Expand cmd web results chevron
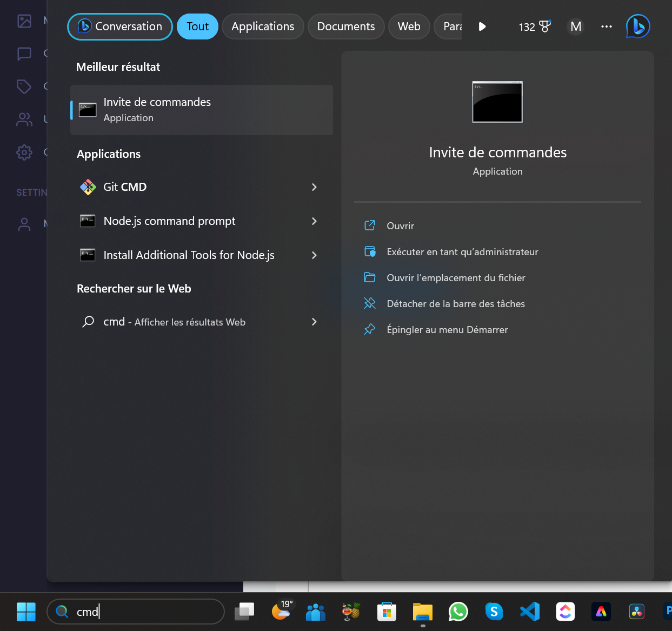The width and height of the screenshot is (672, 631). (x=314, y=322)
